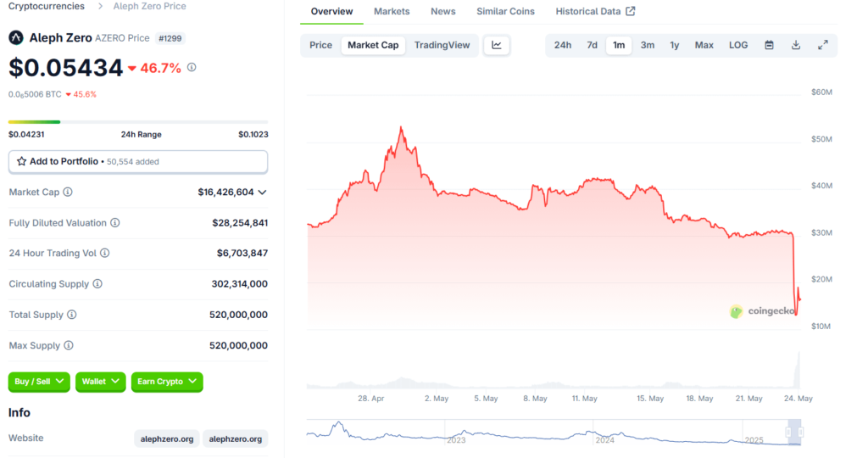Click the 46.7% price change value
Screen dimensions: 868x458
click(160, 68)
